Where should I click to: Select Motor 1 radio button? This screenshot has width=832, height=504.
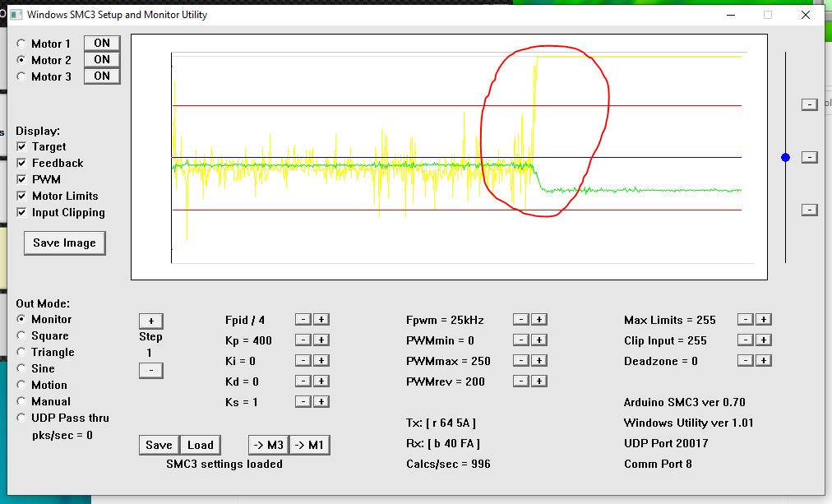tap(21, 44)
